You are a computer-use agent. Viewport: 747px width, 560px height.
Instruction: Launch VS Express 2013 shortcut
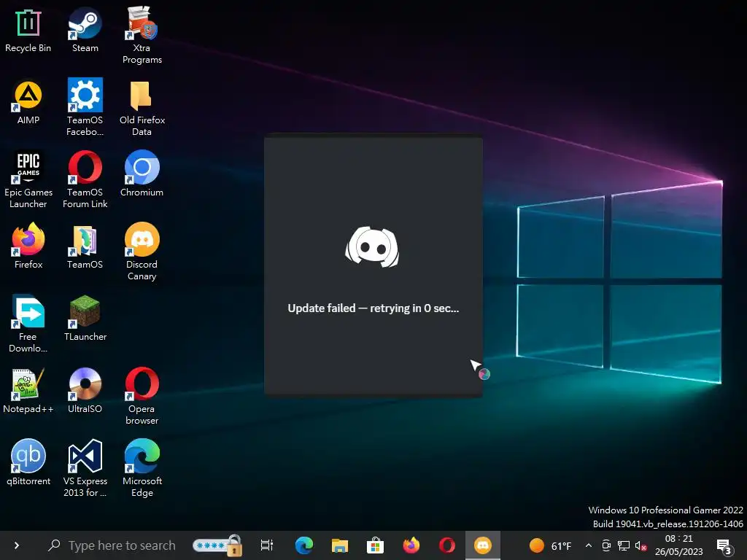coord(85,469)
